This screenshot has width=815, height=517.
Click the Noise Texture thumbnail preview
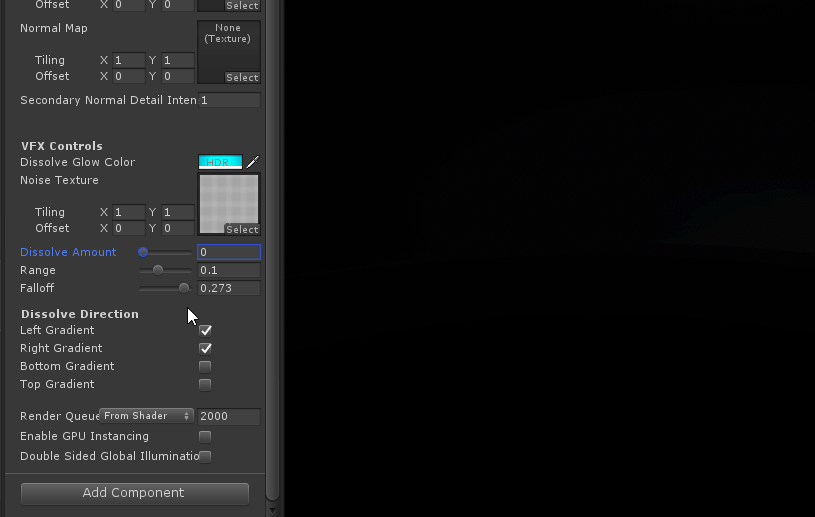(x=229, y=204)
